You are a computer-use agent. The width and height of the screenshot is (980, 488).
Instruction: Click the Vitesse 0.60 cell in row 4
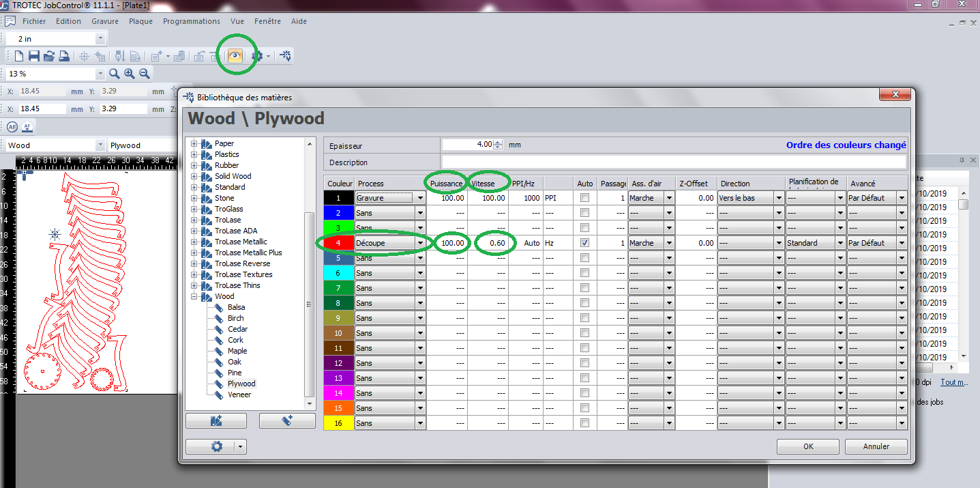(x=488, y=243)
